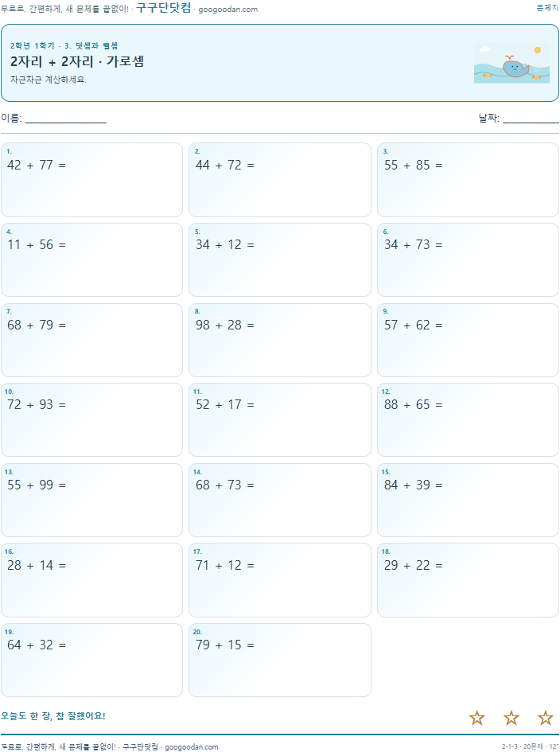This screenshot has height=752, width=560.
Task: Select problem 5: 34 + 12 =
Action: [280, 260]
